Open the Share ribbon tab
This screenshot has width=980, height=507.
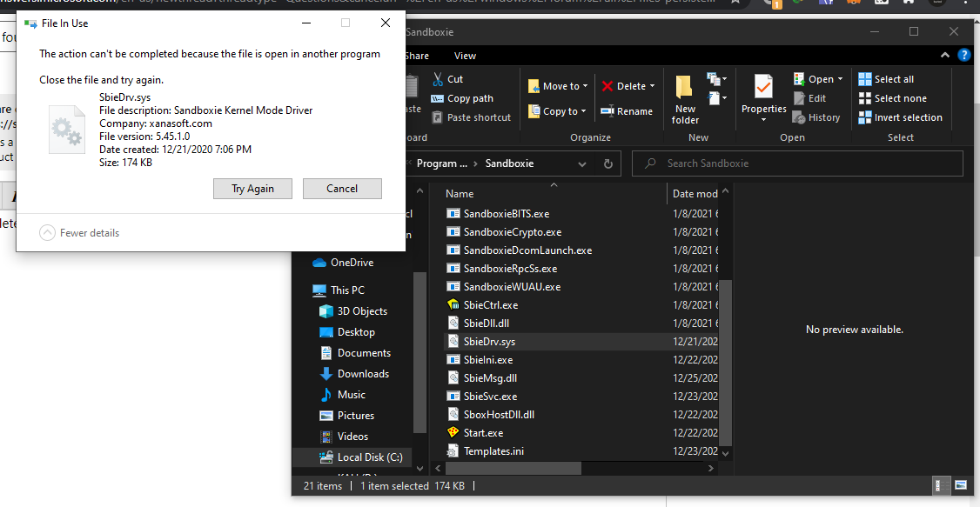point(417,56)
